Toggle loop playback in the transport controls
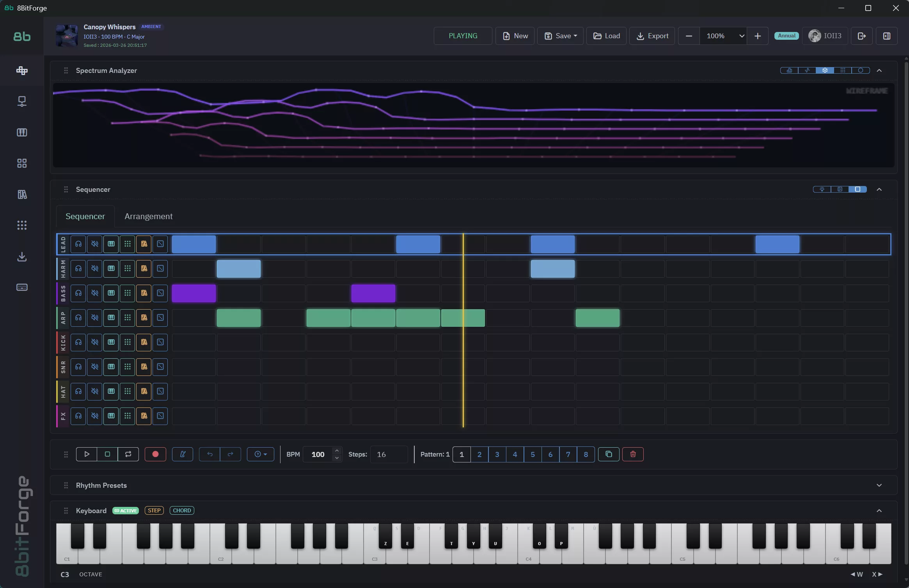 pyautogui.click(x=128, y=454)
